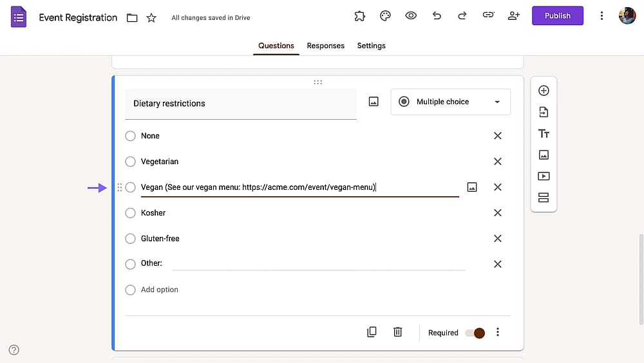The height and width of the screenshot is (363, 644).
Task: Copy responder link icon
Action: (x=488, y=15)
